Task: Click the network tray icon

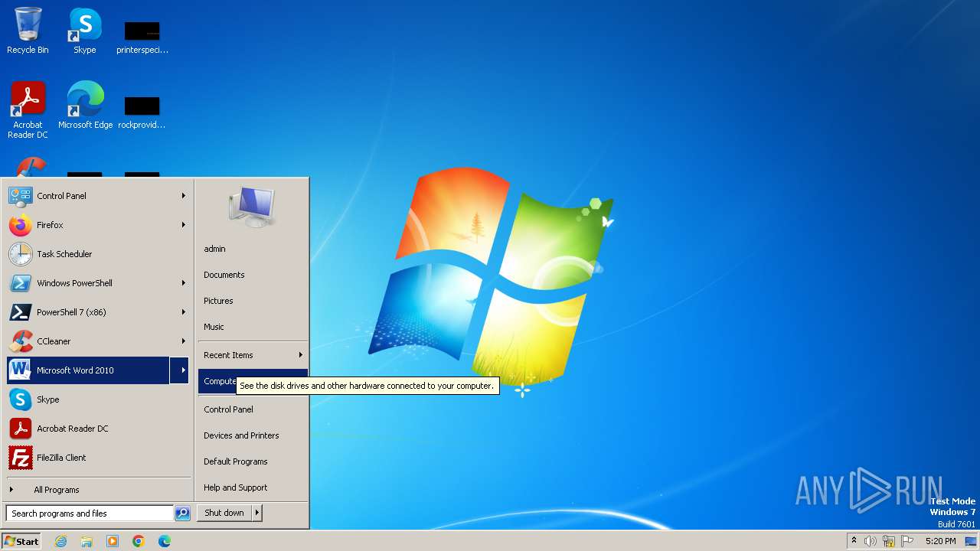Action: coord(889,541)
